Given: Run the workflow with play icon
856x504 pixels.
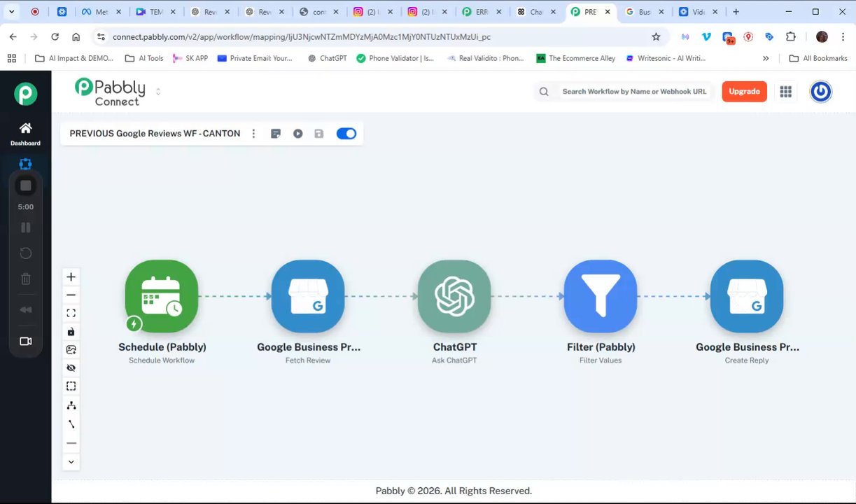Looking at the screenshot, I should pos(298,133).
